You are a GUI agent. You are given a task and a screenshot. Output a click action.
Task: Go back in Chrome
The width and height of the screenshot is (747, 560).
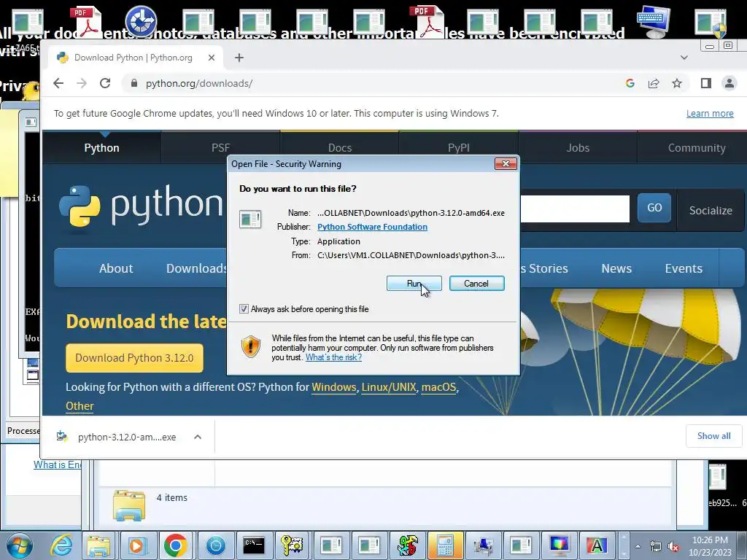[x=58, y=83]
